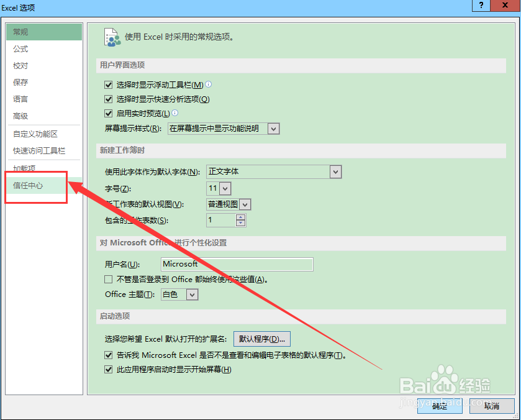Open the default font dropdown showing 正文字体
The image size is (521, 420).
click(335, 172)
